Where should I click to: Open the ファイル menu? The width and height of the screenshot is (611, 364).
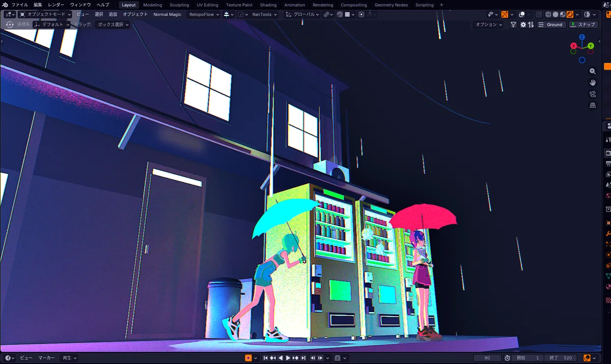pos(20,5)
